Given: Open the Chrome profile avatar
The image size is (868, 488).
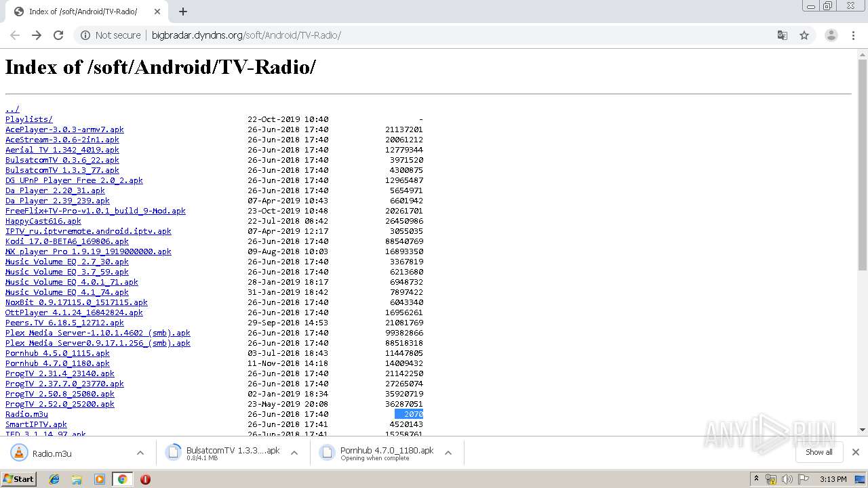Looking at the screenshot, I should (x=831, y=35).
